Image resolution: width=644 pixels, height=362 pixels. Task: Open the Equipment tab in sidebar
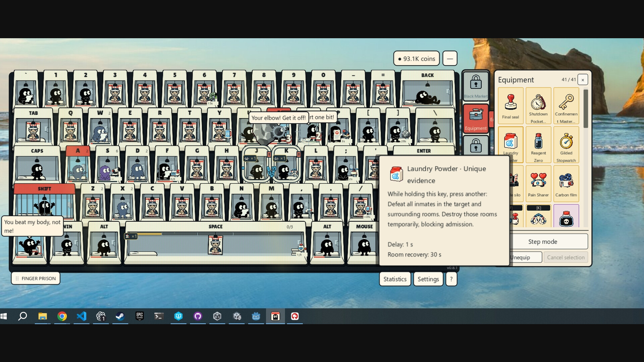(476, 118)
